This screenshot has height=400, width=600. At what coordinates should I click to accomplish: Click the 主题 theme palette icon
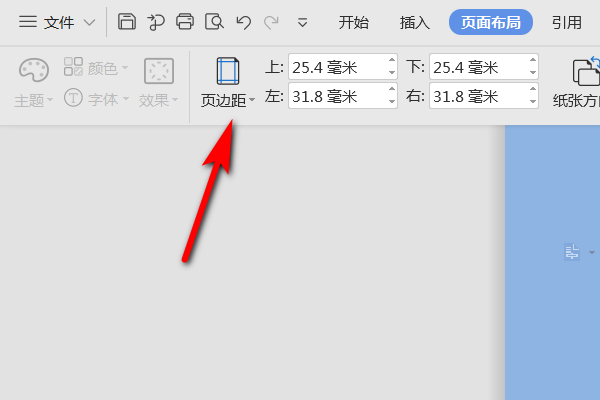click(33, 71)
